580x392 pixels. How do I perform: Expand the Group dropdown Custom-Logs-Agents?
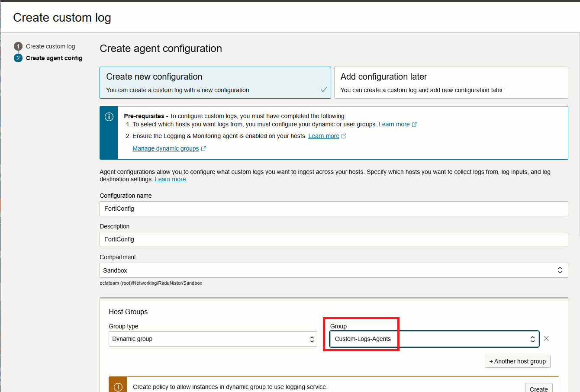434,339
